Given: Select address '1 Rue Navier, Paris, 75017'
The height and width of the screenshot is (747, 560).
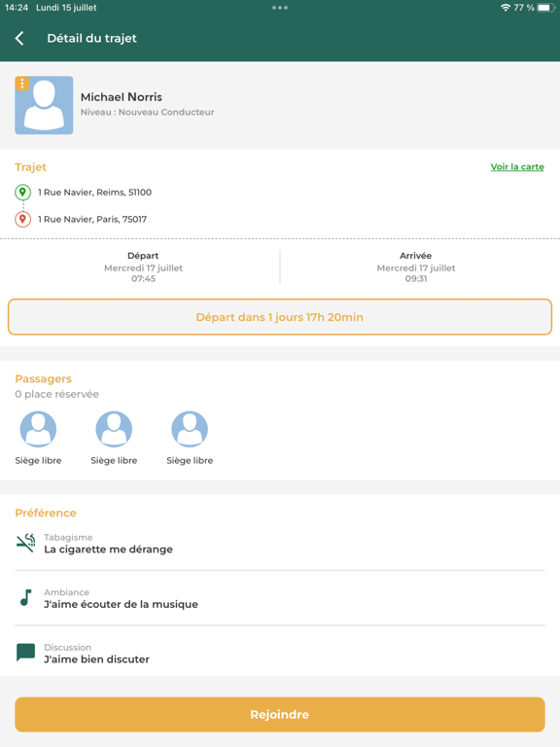Looking at the screenshot, I should tap(92, 219).
